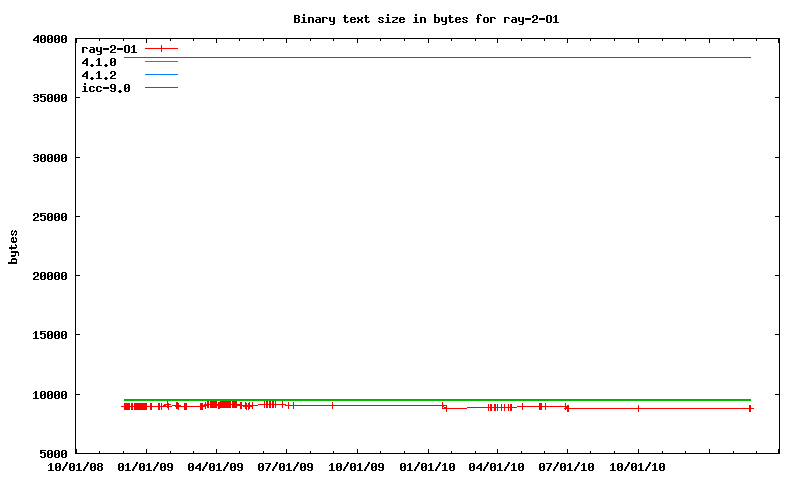Select the ray-2-01 legend label

point(108,49)
